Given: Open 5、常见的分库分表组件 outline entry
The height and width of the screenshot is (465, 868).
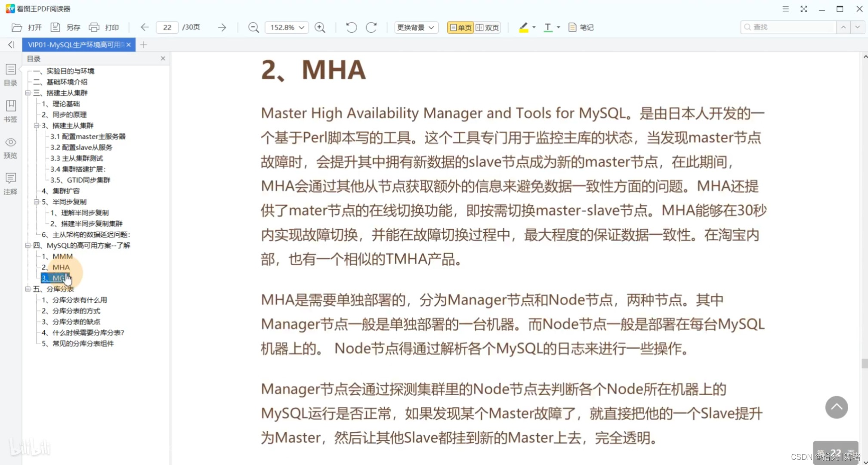Looking at the screenshot, I should (78, 343).
